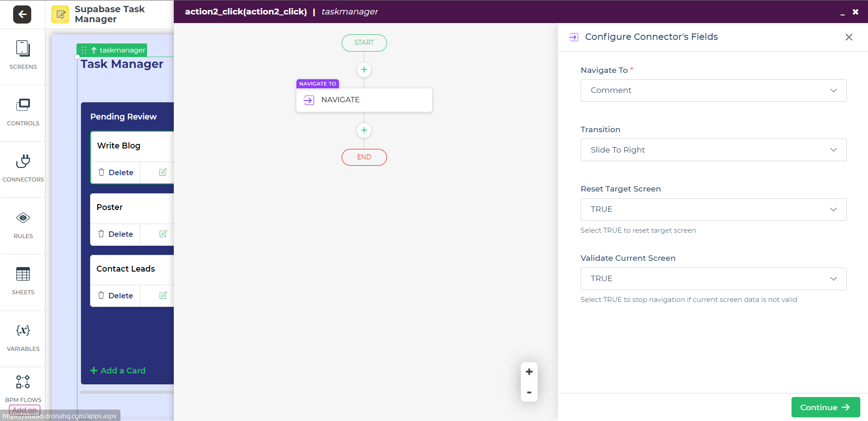Go back using the arrow button
Screen dimensions: 868x421
[x=22, y=14]
